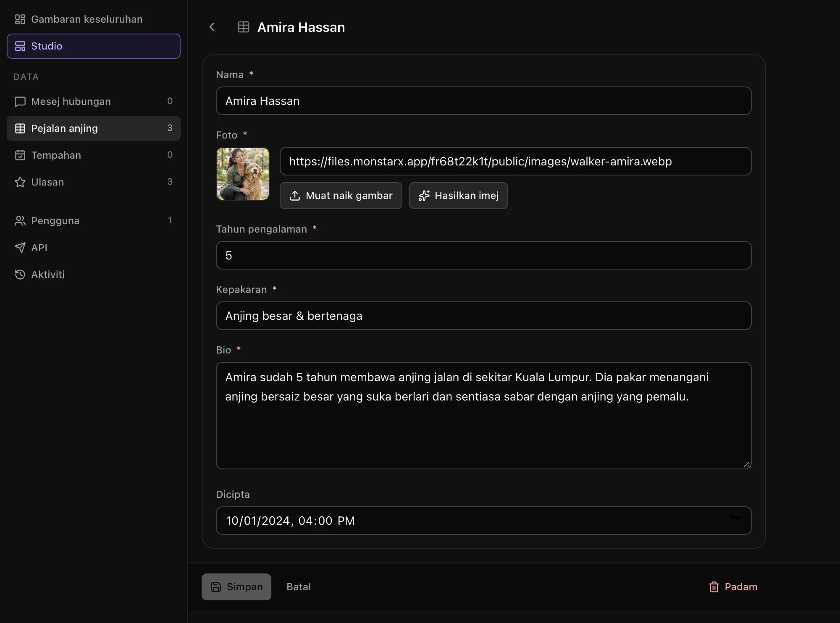Image resolution: width=840 pixels, height=623 pixels.
Task: Upload a picture via Muat naik gambar
Action: 341,196
